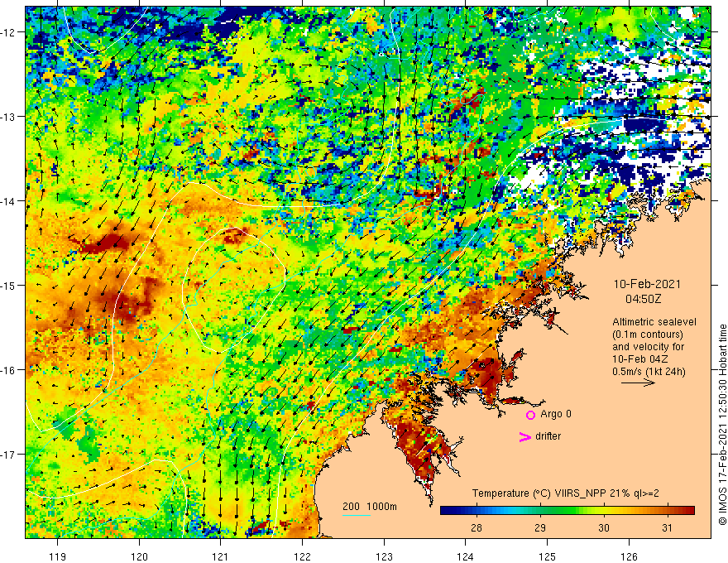Screen dimensions: 728x563
Task: Click the '200 1000m' depth label
Action: pyautogui.click(x=370, y=507)
